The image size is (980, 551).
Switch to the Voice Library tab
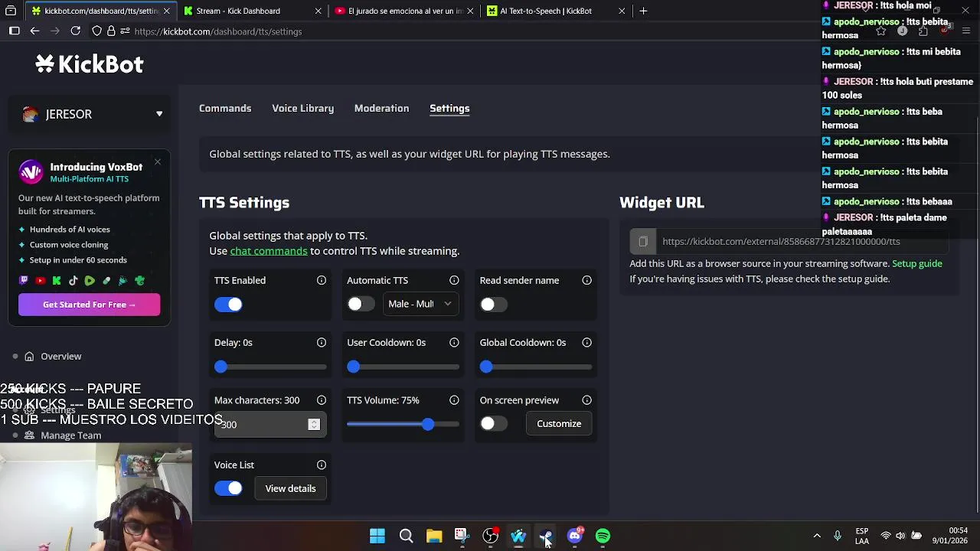[302, 109]
